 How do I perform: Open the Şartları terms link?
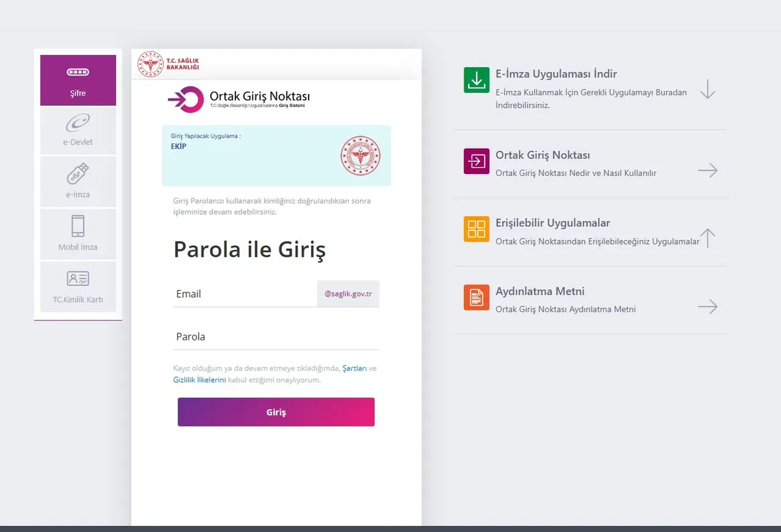click(355, 368)
